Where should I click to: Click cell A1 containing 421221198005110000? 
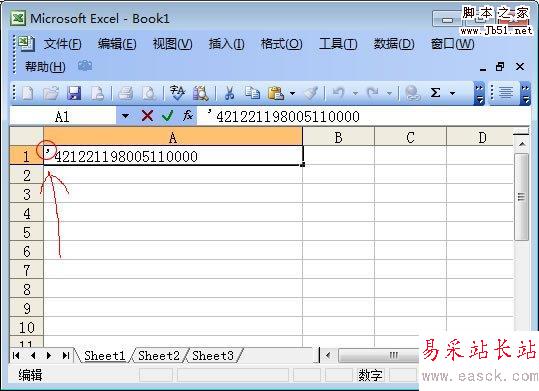(173, 156)
